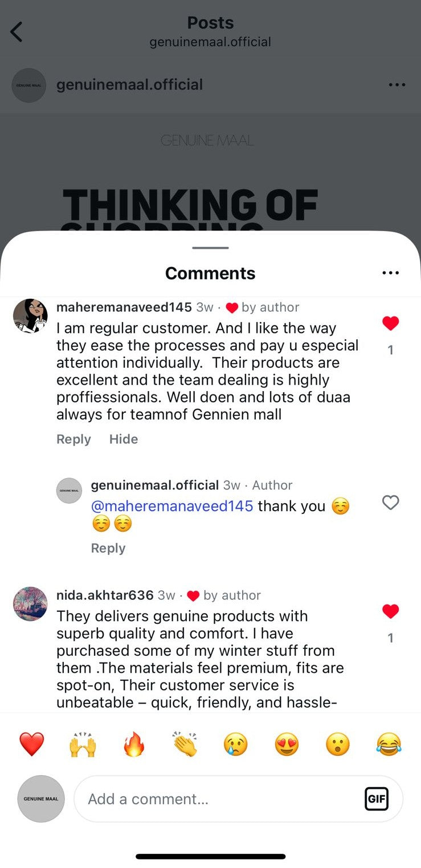Viewport: 421px width, 868px height.
Task: Reply to genuinemaal.official's thank you comment
Action: tap(108, 548)
